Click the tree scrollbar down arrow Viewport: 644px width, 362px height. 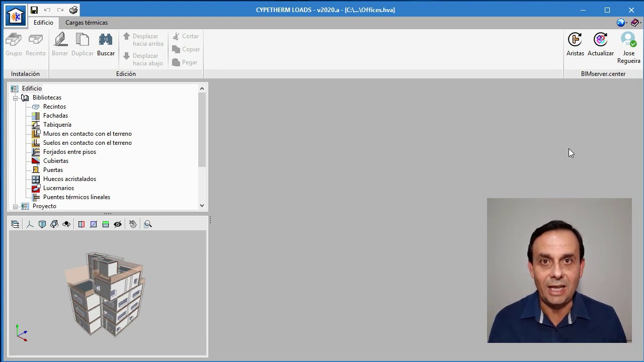point(202,205)
